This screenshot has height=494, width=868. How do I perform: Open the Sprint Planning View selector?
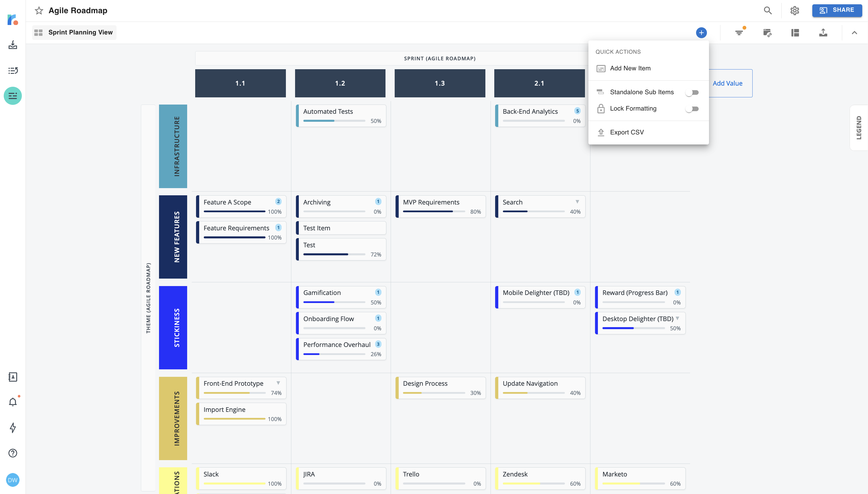(74, 32)
